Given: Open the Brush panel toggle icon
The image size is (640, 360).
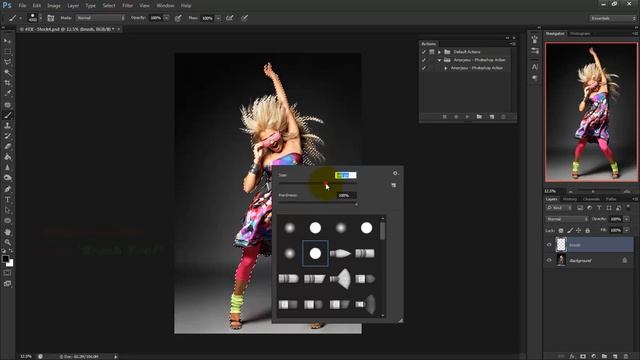Looking at the screenshot, I should click(x=51, y=18).
